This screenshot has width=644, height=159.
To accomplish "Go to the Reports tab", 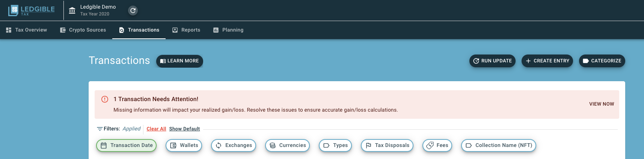I will click(186, 30).
